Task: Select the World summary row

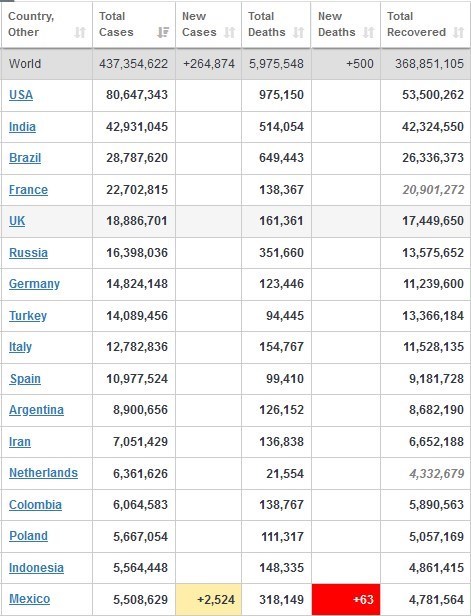Action: [x=235, y=64]
